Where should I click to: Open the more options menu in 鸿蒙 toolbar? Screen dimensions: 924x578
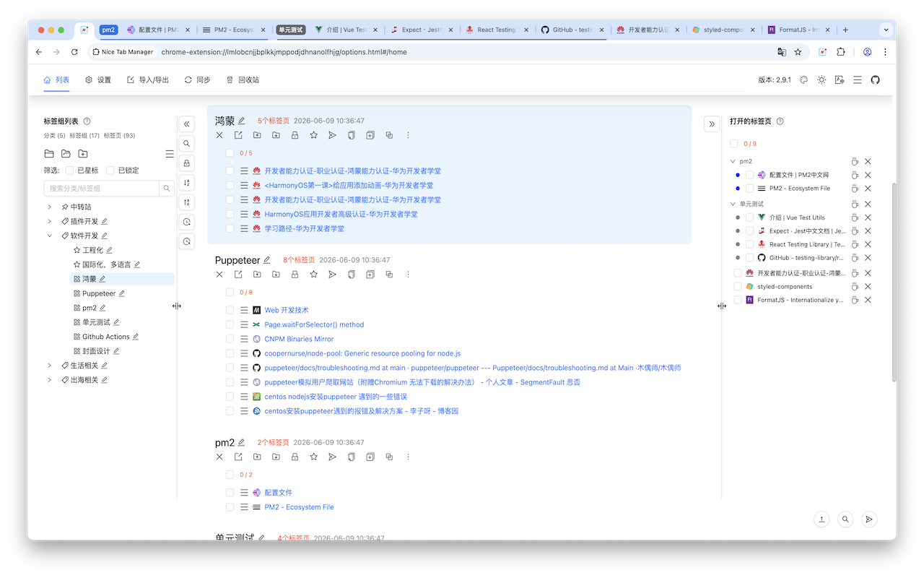(x=408, y=135)
